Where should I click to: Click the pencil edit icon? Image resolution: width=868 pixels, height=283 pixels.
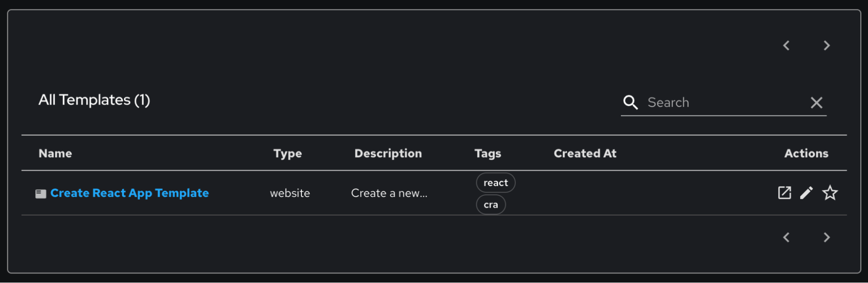806,193
